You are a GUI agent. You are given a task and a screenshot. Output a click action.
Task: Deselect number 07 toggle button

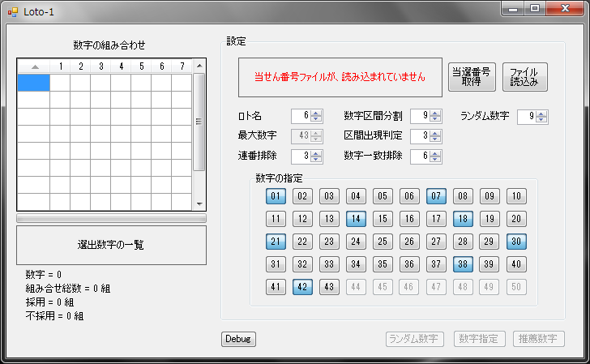[x=436, y=196]
